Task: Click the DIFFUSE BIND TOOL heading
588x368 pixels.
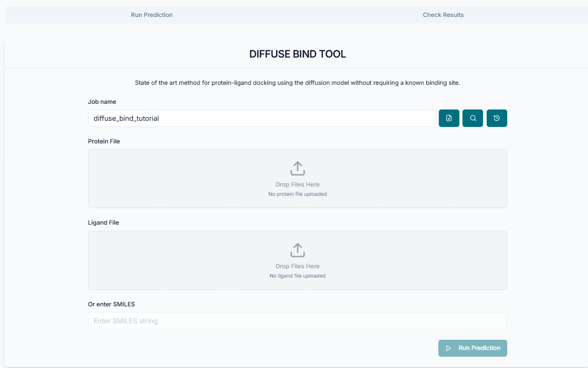Action: (x=297, y=54)
